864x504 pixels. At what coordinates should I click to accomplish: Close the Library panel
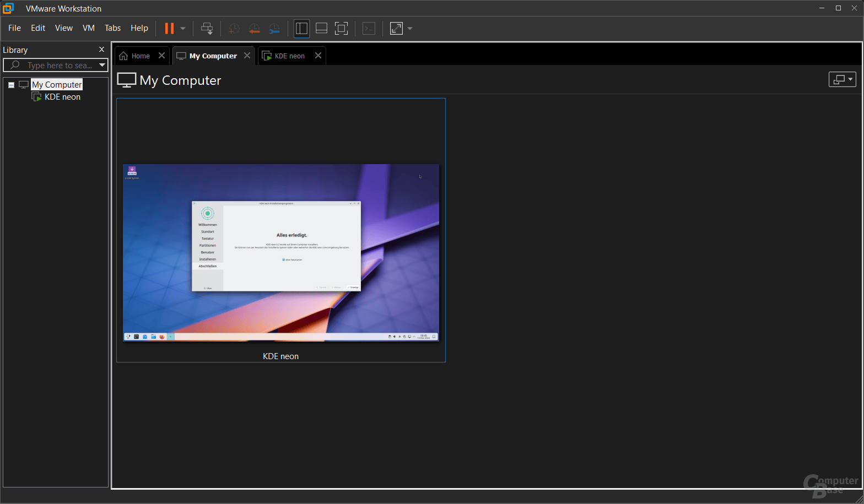tap(101, 50)
